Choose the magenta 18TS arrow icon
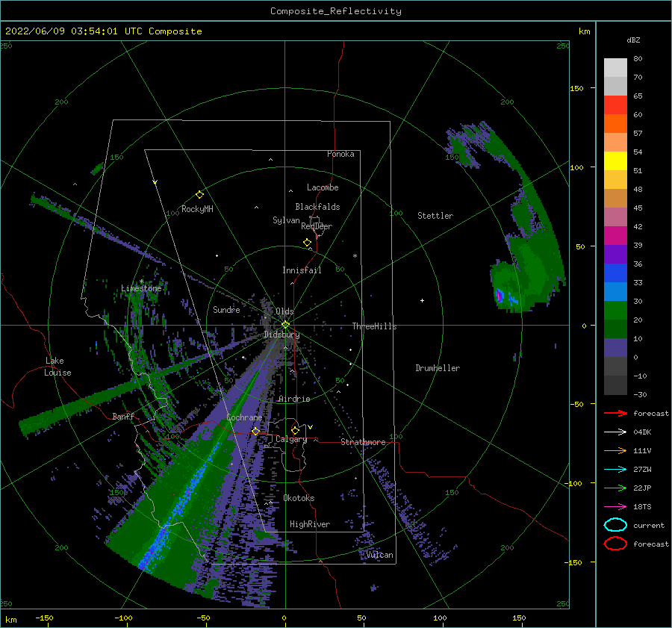Screen dimensions: 672x628 [615, 507]
